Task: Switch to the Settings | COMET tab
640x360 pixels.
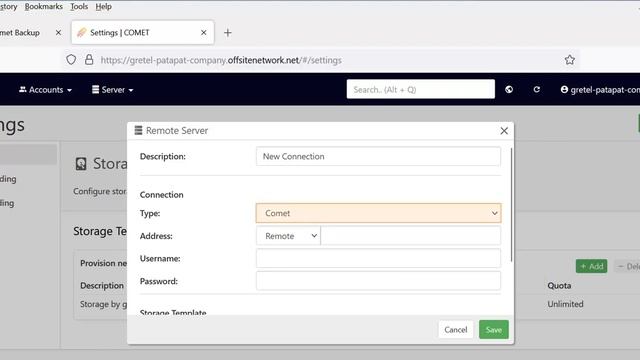Action: [142, 32]
